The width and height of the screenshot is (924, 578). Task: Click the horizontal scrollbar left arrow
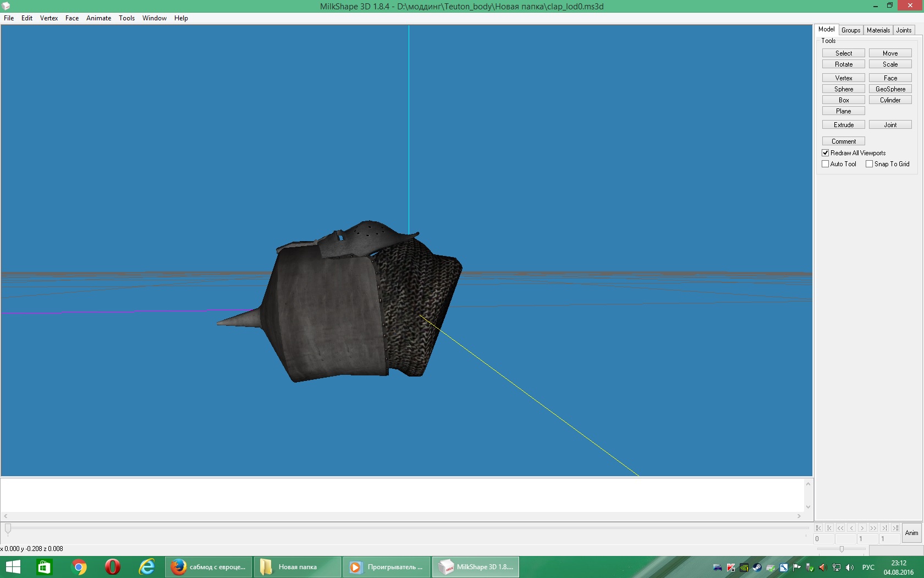coord(5,516)
